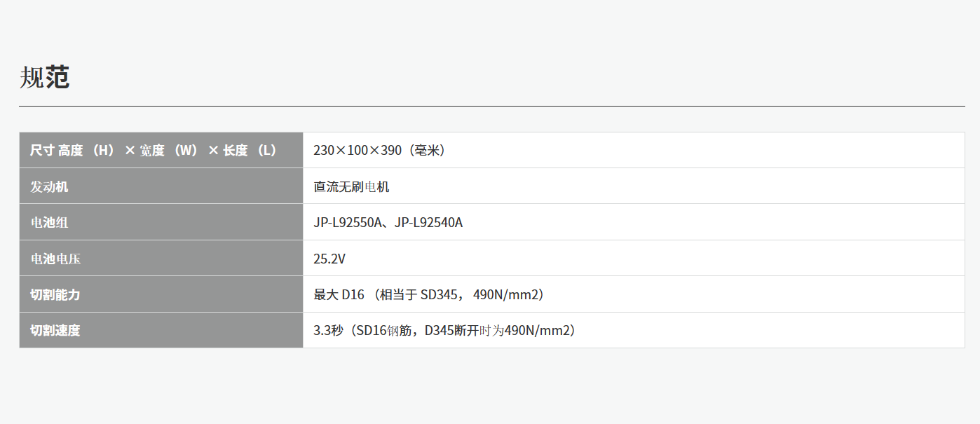
Task: Click the 发动机 row label
Action: click(x=161, y=186)
